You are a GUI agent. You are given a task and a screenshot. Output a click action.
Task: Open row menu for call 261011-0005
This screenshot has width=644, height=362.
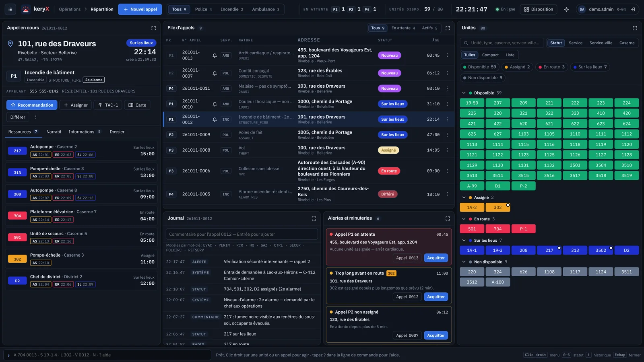[x=447, y=194]
